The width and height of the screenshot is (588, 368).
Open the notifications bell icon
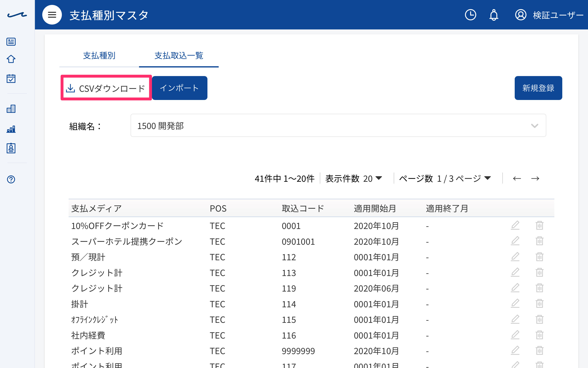[x=493, y=15]
